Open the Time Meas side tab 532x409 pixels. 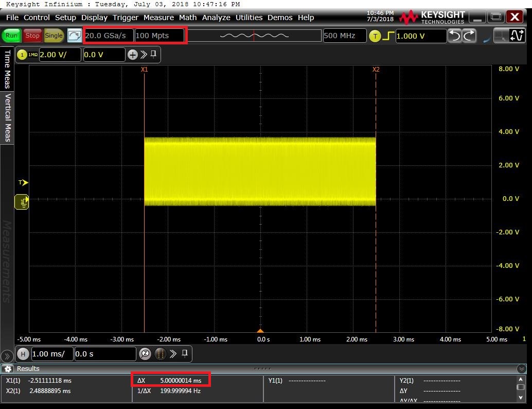(7, 70)
